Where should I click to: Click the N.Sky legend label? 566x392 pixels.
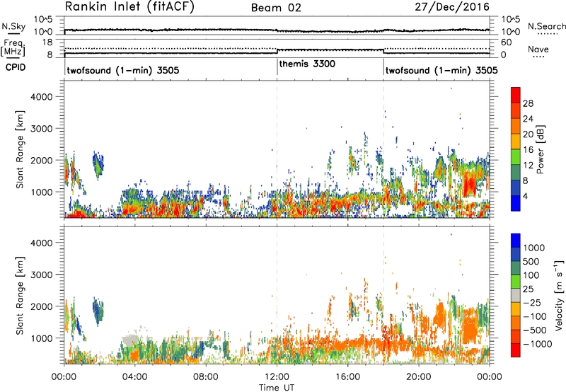point(13,26)
